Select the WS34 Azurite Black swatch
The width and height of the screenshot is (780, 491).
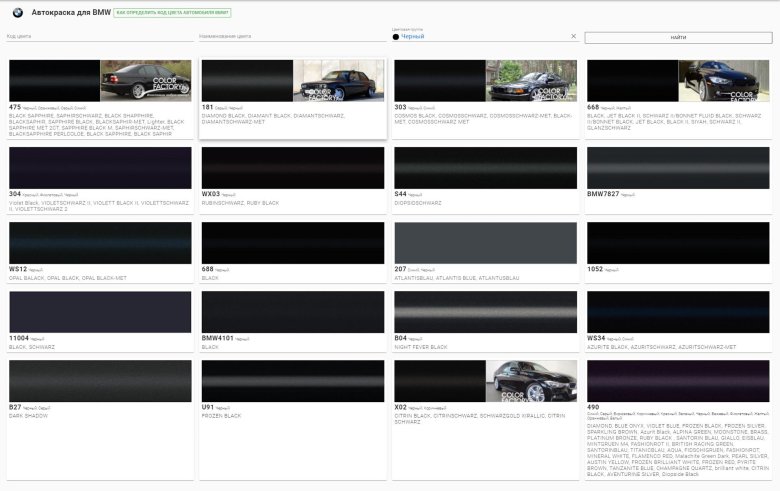(678, 312)
